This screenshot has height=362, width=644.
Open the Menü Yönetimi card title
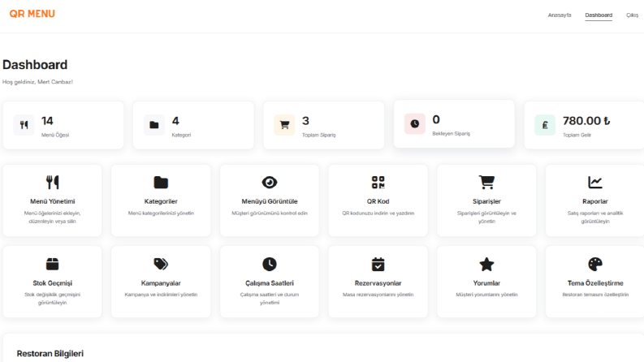[53, 201]
